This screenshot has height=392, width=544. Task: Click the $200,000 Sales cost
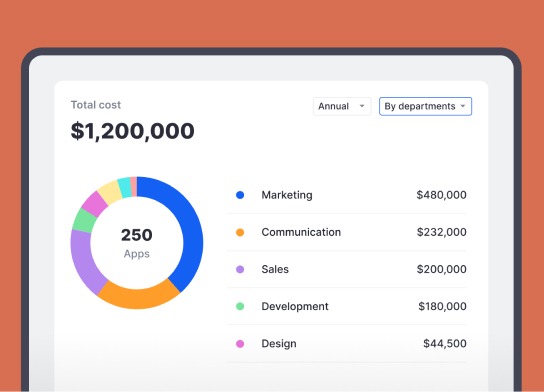(x=441, y=269)
